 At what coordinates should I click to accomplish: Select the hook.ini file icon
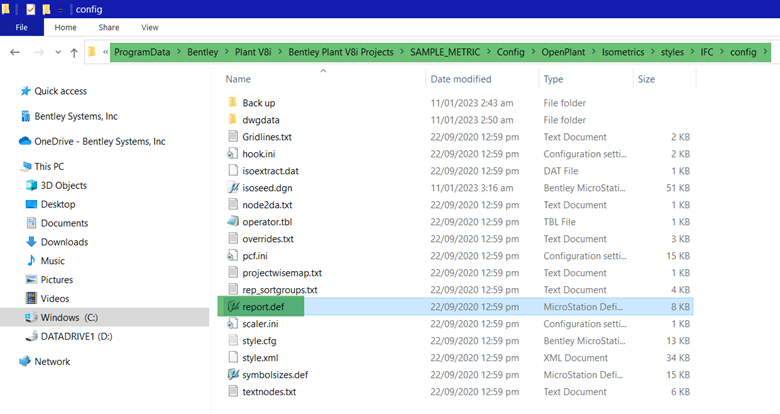(232, 154)
